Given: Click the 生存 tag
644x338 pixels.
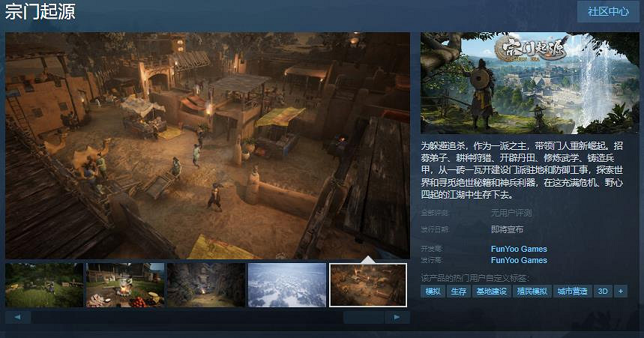Looking at the screenshot, I should [458, 292].
